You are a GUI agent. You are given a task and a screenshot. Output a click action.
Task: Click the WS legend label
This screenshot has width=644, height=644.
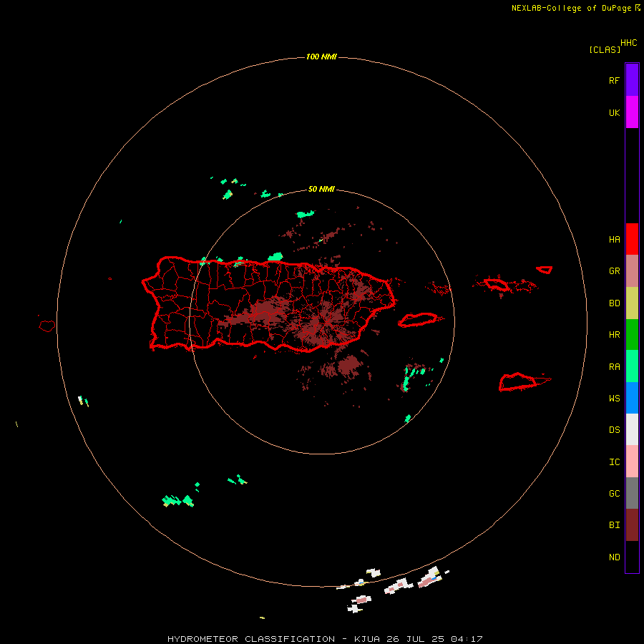click(x=614, y=399)
